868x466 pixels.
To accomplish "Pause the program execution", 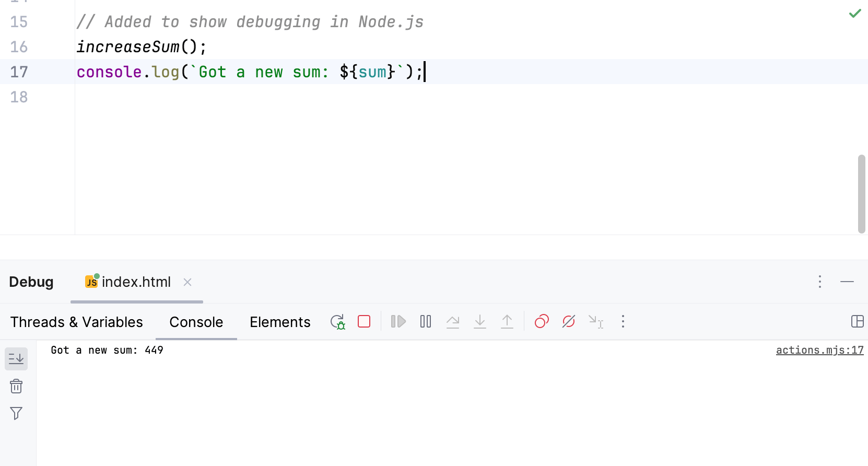I will click(x=426, y=321).
